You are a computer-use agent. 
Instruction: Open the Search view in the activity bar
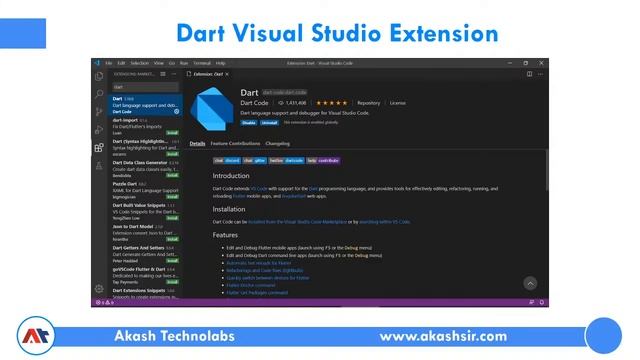(x=99, y=94)
